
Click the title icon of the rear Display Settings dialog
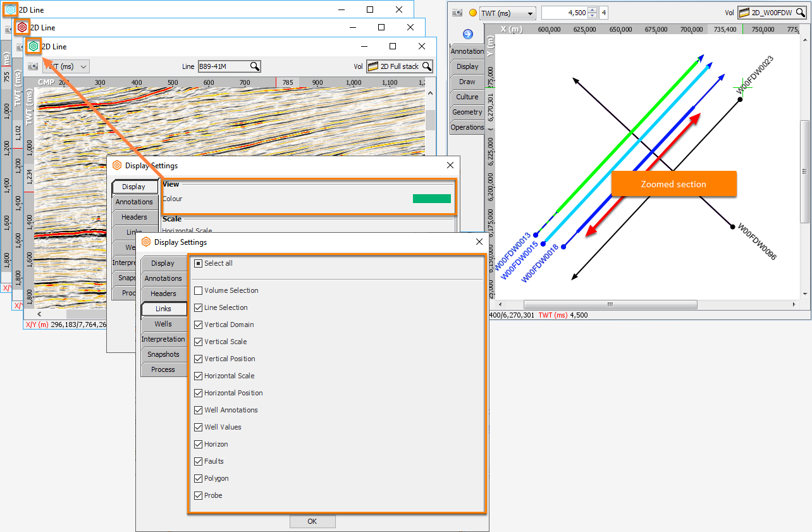116,166
